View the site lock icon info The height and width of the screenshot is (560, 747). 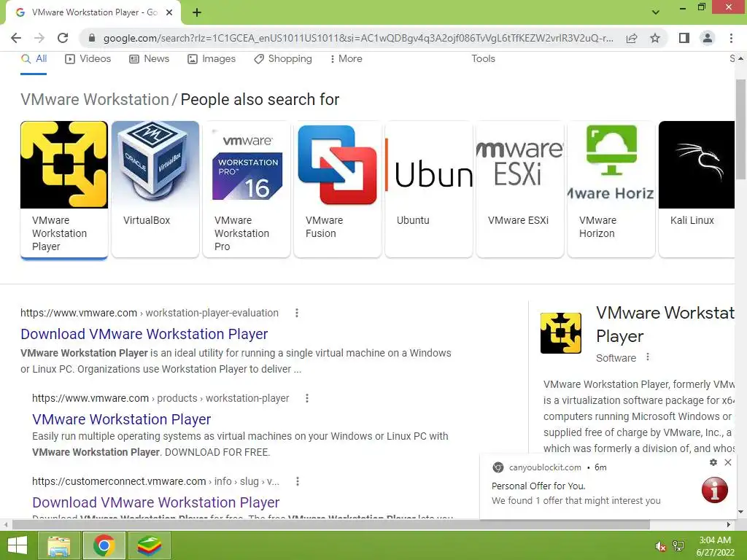click(92, 38)
